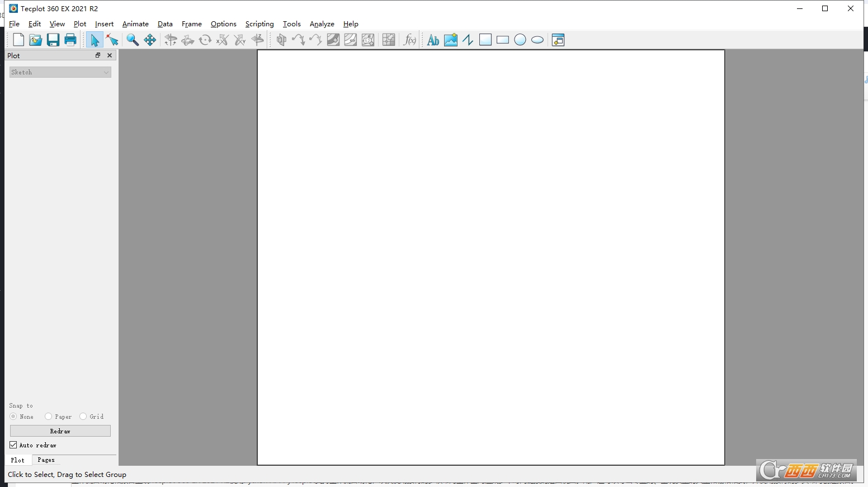The width and height of the screenshot is (868, 487).
Task: Open the f(x) equation tool
Action: pyautogui.click(x=409, y=40)
